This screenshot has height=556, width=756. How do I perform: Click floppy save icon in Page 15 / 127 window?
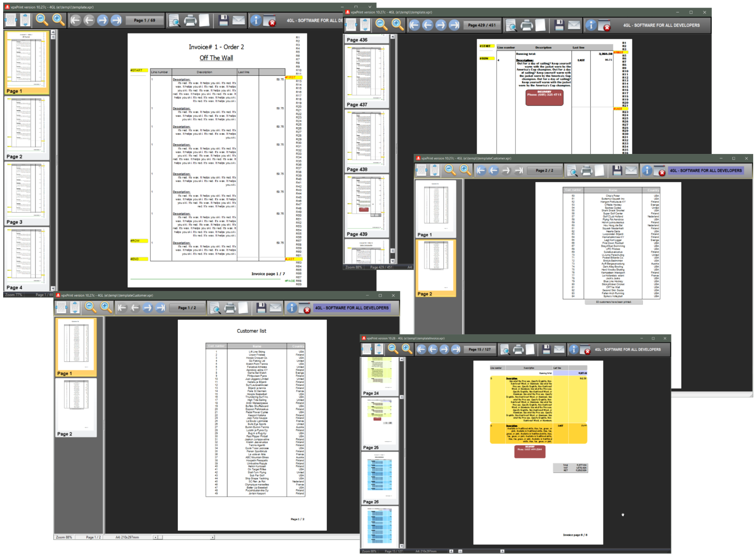(x=546, y=349)
